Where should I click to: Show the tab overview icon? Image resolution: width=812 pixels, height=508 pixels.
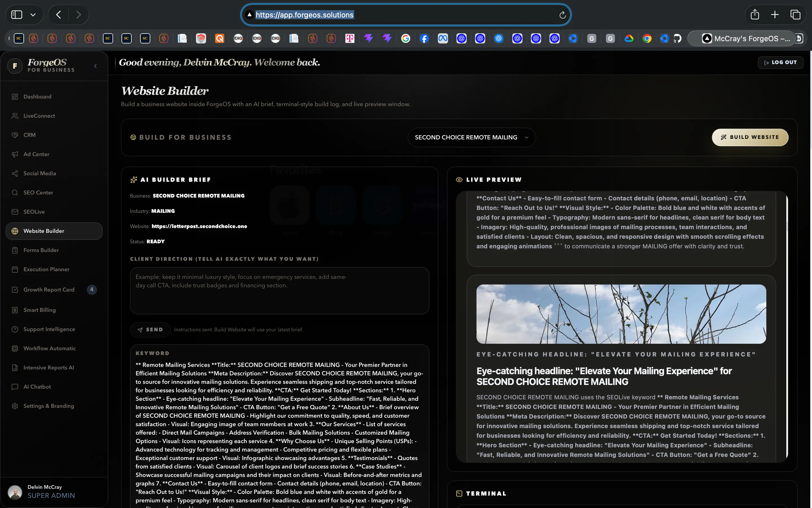click(795, 14)
